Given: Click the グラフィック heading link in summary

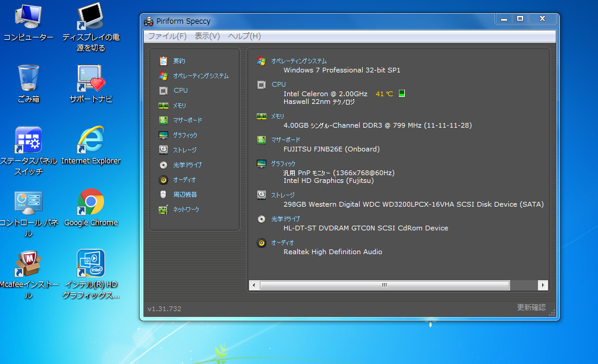Looking at the screenshot, I should [283, 163].
